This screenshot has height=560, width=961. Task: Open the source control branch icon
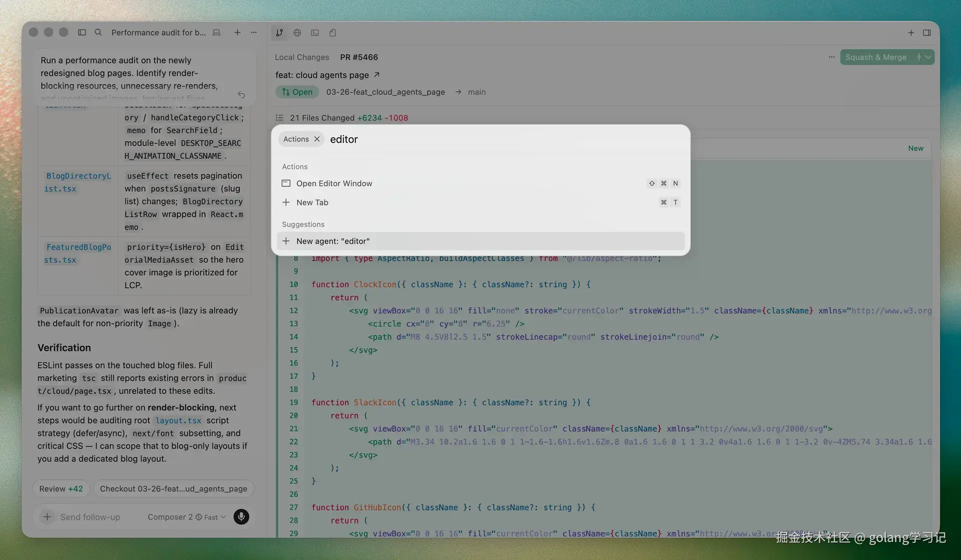coord(279,33)
